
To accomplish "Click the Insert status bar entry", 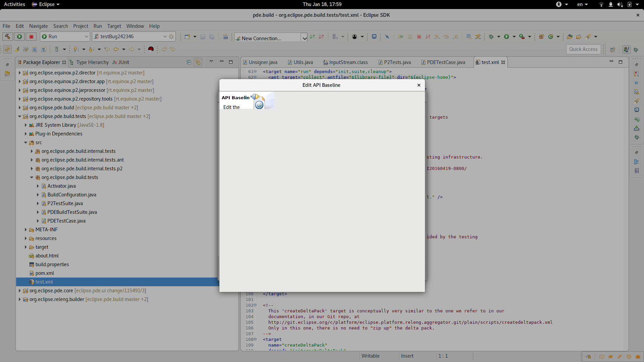I will coord(407,356).
